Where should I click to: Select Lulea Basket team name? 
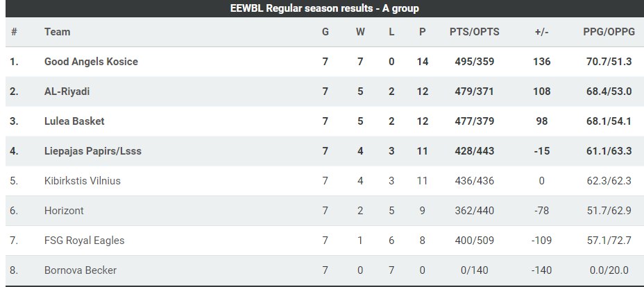tap(74, 121)
